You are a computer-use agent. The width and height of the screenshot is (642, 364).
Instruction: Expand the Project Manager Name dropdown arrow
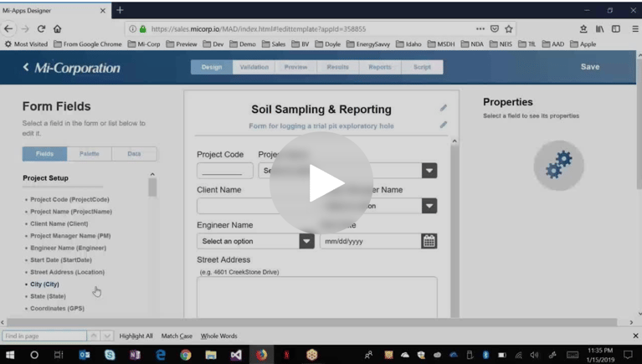coord(429,206)
